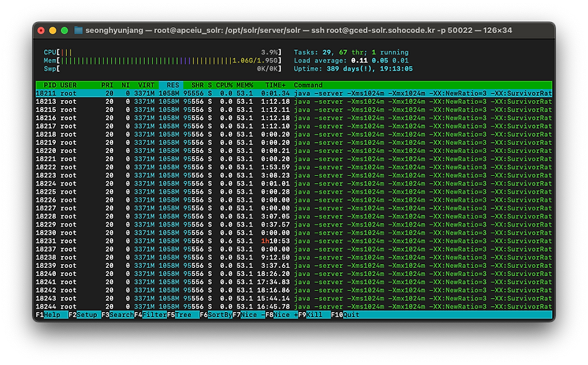Click F8 Nice + in the footer
This screenshot has width=588, height=365.
[282, 315]
